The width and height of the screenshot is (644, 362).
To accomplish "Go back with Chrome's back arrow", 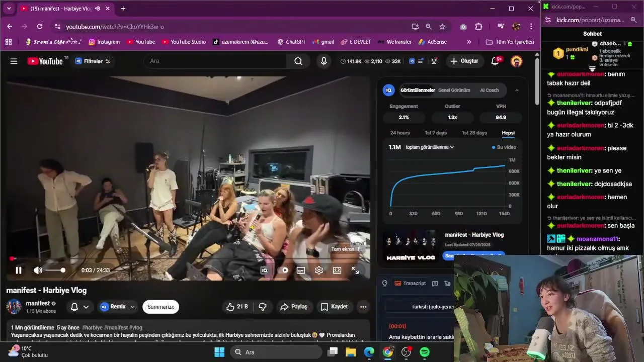I will tap(10, 27).
